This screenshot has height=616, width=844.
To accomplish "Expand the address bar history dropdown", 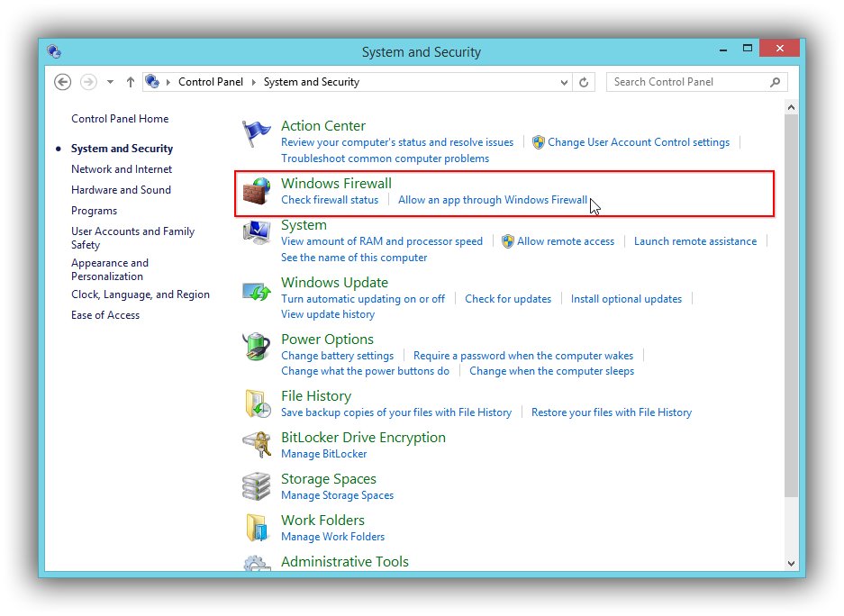I will [564, 82].
